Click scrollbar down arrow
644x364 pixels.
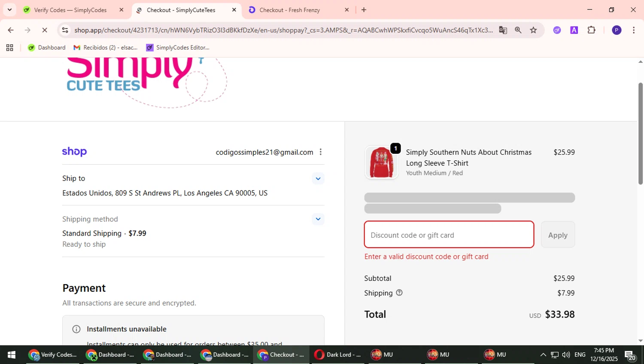pyautogui.click(x=640, y=341)
